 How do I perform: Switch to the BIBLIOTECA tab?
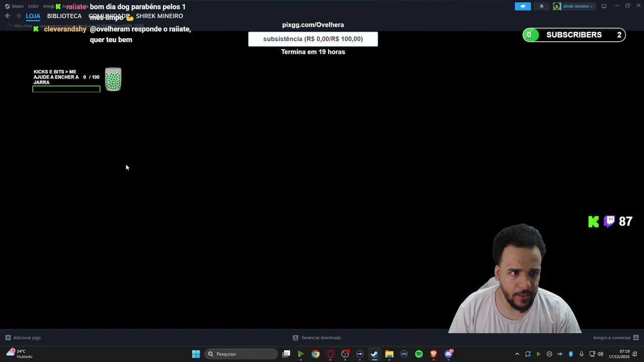coord(64,16)
